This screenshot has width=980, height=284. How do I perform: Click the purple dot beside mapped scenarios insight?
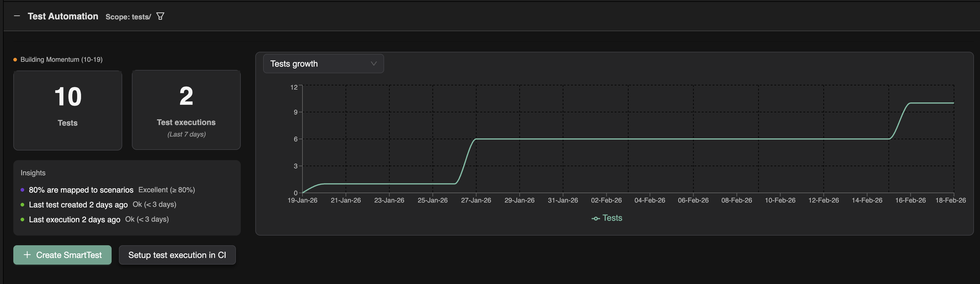click(x=22, y=190)
